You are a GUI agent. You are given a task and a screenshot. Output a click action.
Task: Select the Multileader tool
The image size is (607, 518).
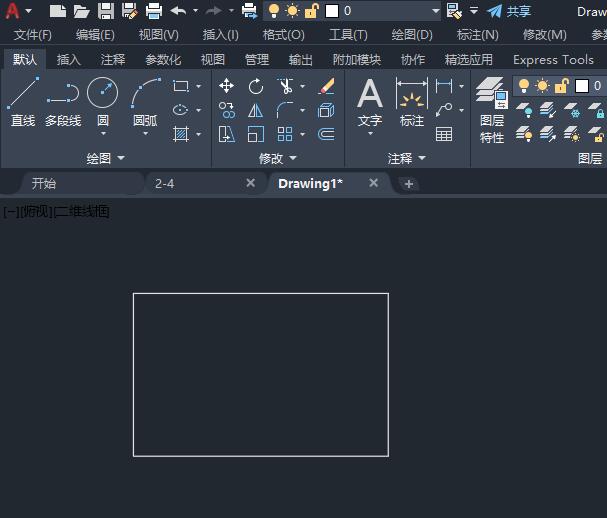444,110
